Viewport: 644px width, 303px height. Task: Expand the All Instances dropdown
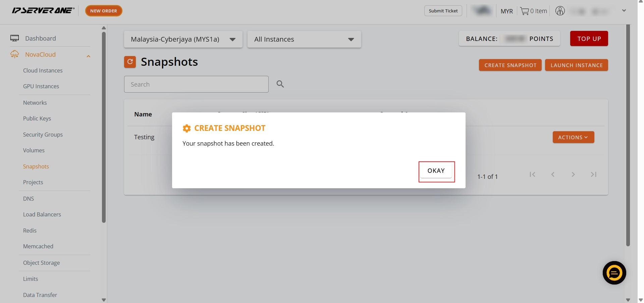click(304, 39)
